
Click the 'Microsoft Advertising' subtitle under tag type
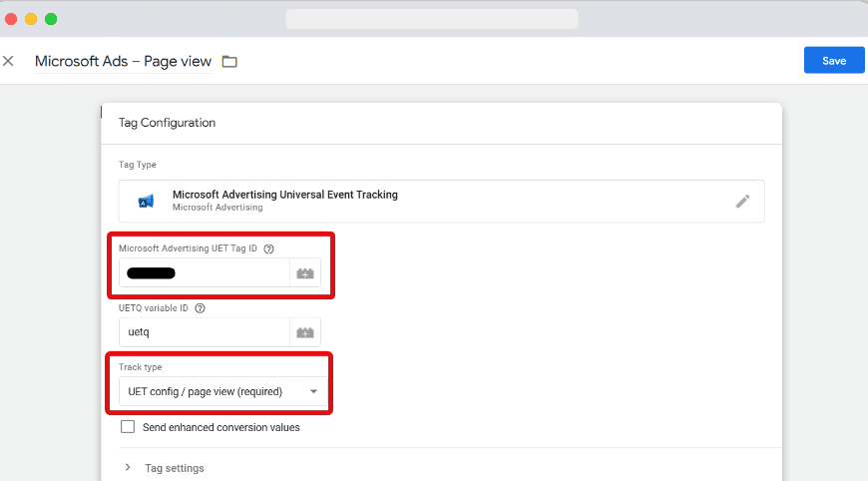tap(217, 208)
